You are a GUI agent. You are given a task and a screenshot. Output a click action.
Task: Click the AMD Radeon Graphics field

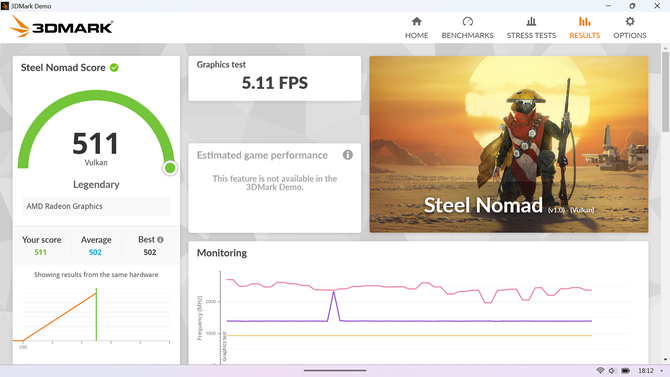click(96, 206)
